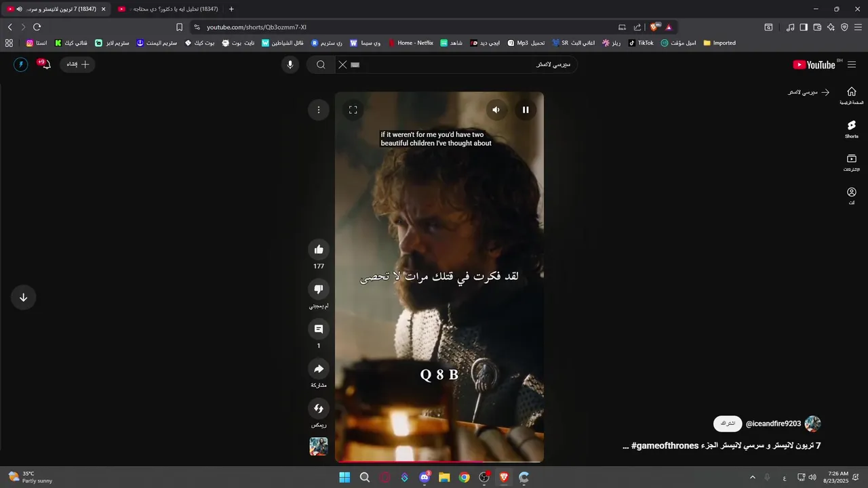This screenshot has height=488, width=868.
Task: Open the TikTok bookmark
Action: 641,43
